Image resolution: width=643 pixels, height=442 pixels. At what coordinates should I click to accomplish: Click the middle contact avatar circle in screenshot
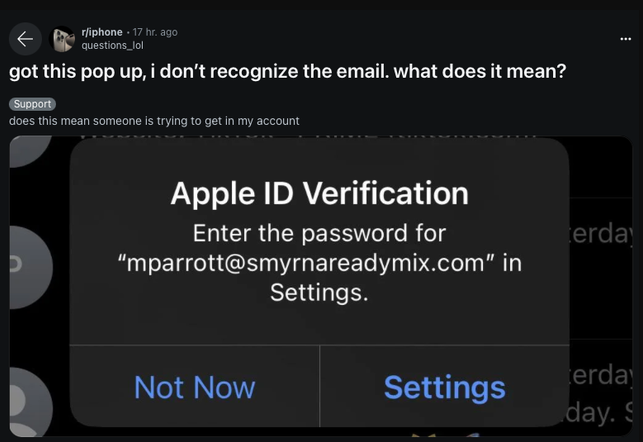30,267
